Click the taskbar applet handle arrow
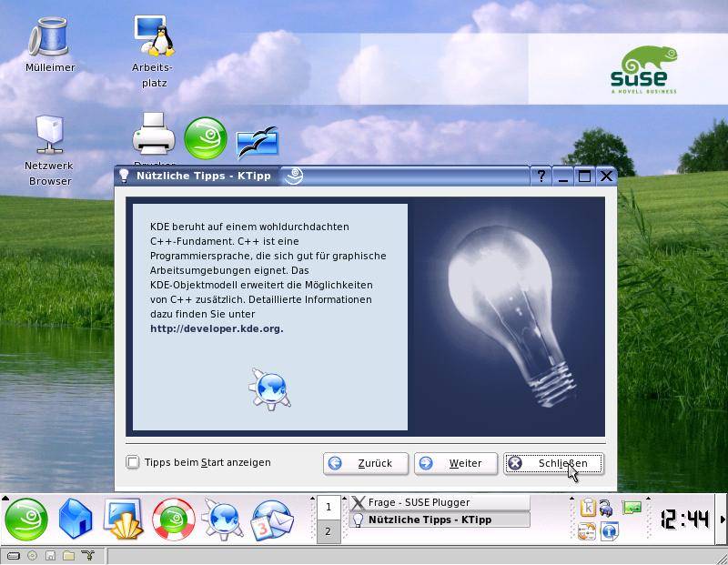Image resolution: width=728 pixels, height=565 pixels. click(345, 499)
